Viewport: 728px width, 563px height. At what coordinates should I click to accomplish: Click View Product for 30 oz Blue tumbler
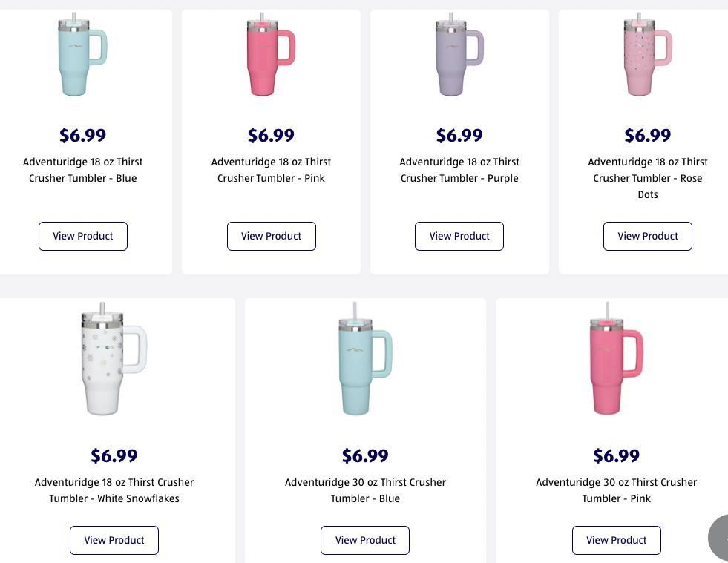pos(365,540)
